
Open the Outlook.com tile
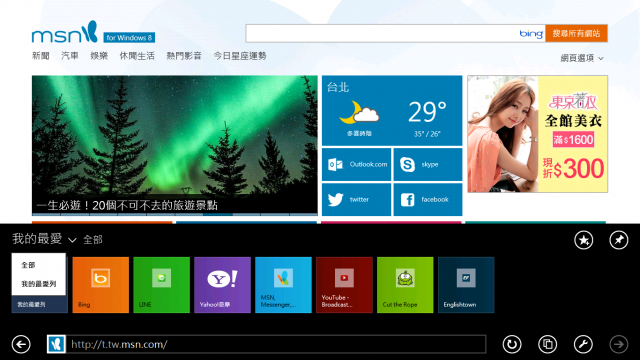tap(356, 164)
